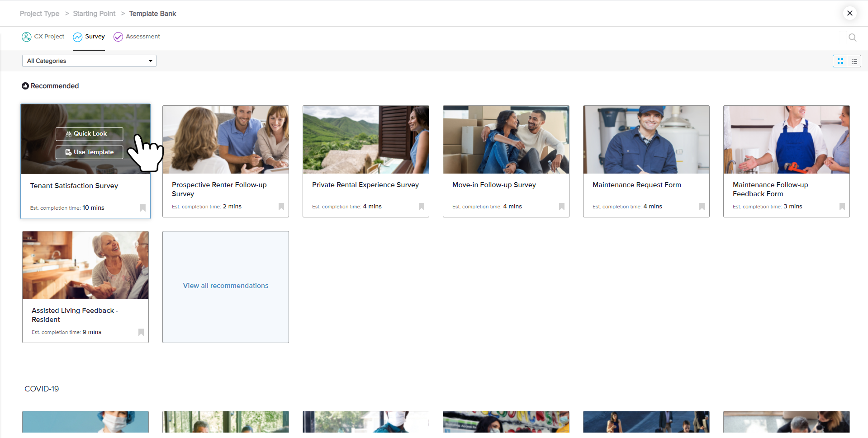Navigate to Starting Point breadcrumb
868x438 pixels.
(94, 14)
